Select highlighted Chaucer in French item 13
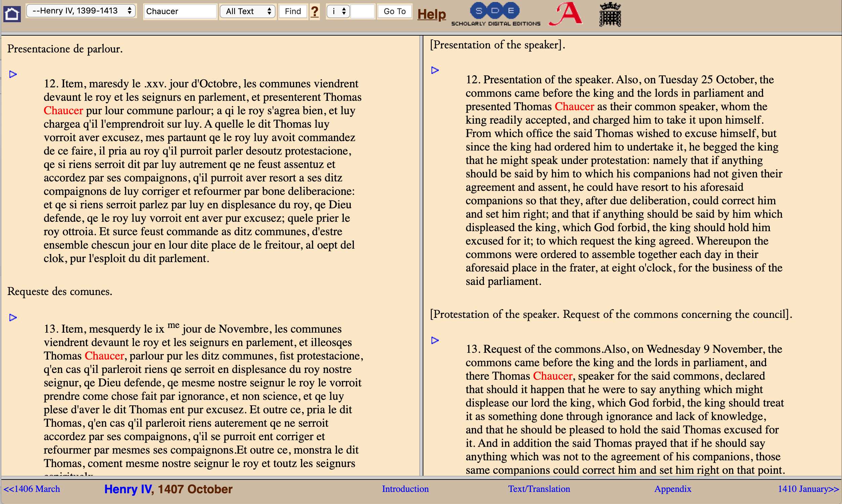This screenshot has height=504, width=842. (104, 355)
